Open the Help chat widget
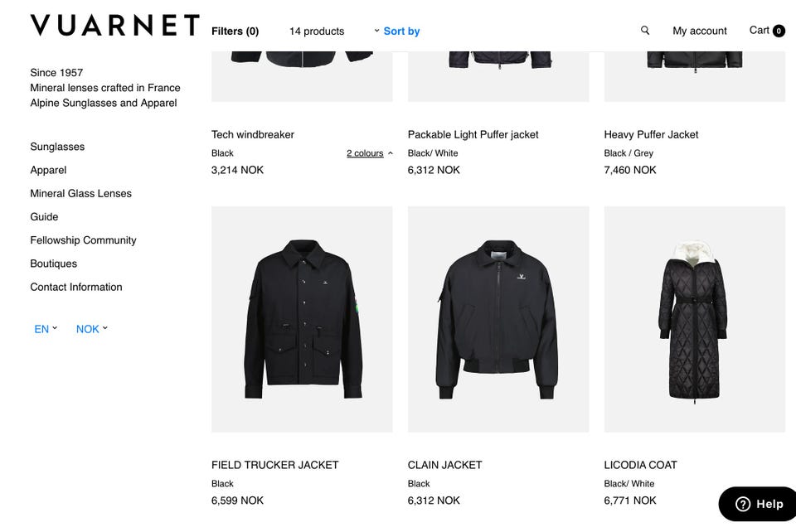 pyautogui.click(x=759, y=504)
